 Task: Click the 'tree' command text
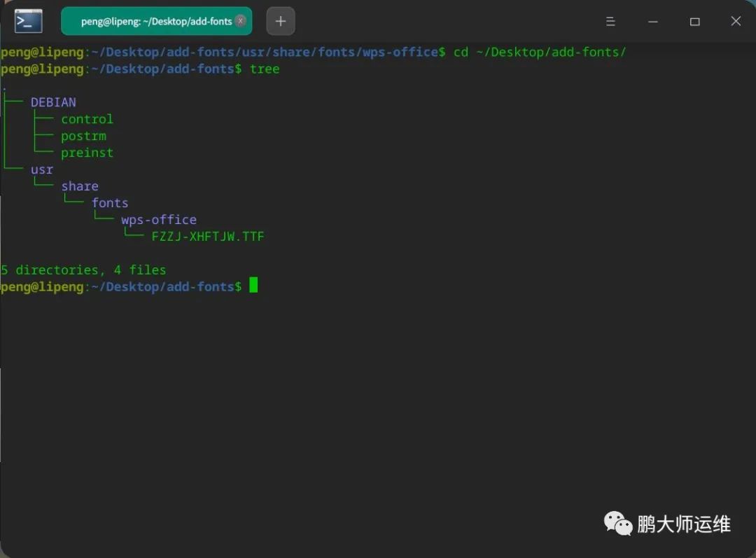265,69
